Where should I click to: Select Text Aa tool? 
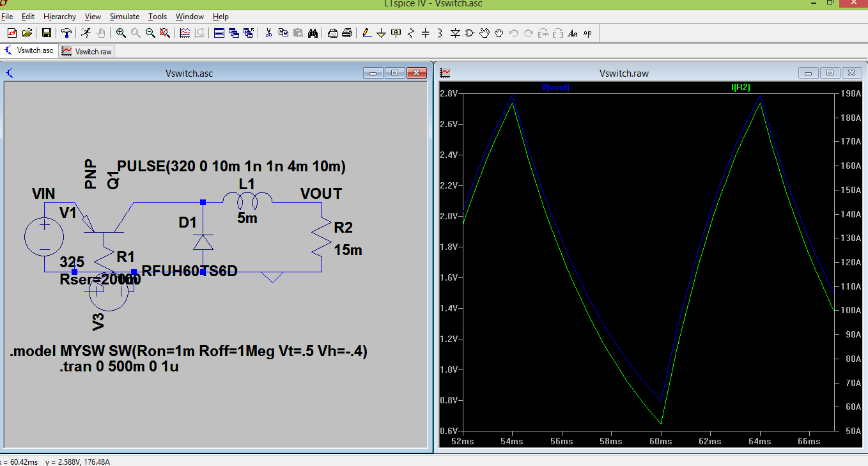pos(573,33)
